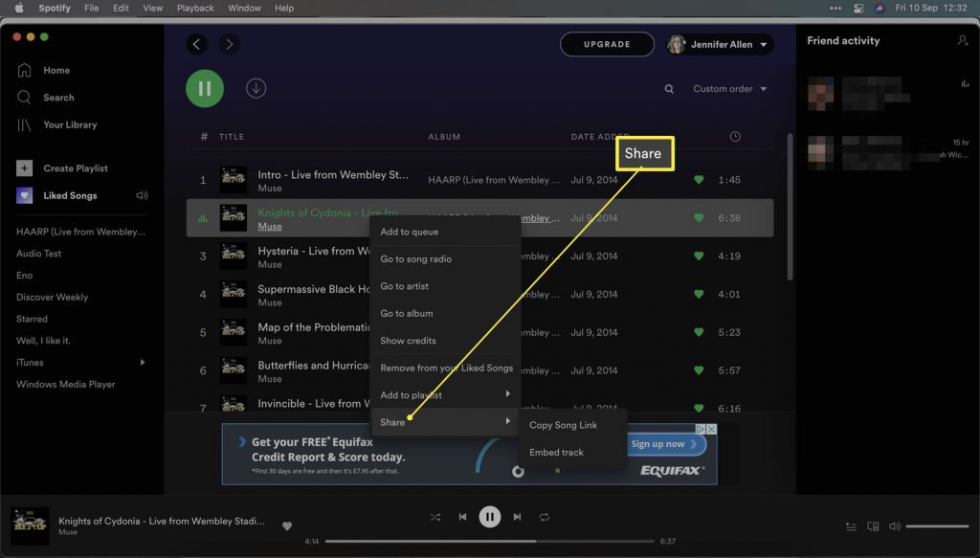980x558 pixels.
Task: Search within Liked Songs magnifier icon
Action: (x=669, y=89)
